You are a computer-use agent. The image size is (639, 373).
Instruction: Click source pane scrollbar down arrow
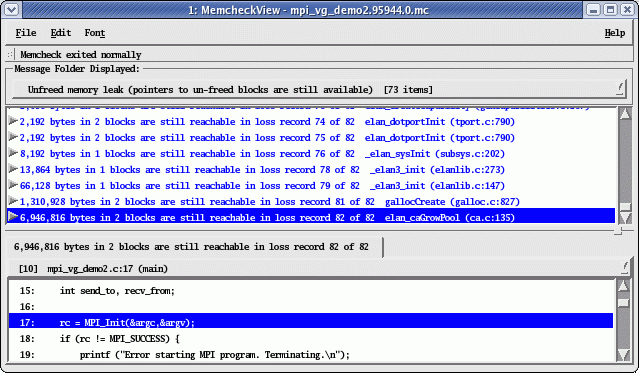tap(623, 355)
